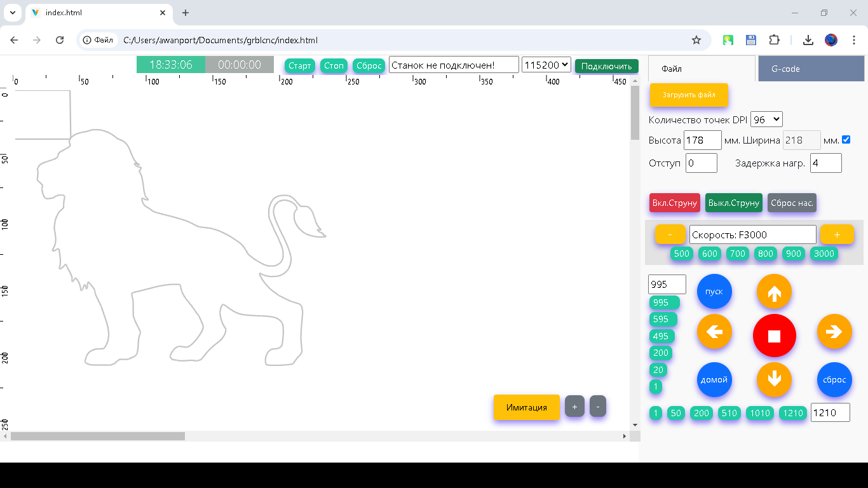The width and height of the screenshot is (868, 488).
Task: Select speed preset 3000
Action: pyautogui.click(x=824, y=254)
